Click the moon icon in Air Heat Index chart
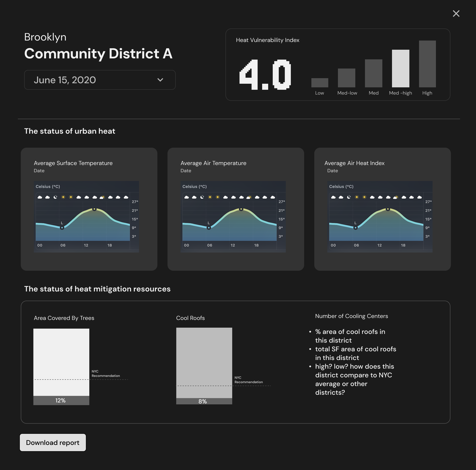This screenshot has width=476, height=470. (x=349, y=197)
